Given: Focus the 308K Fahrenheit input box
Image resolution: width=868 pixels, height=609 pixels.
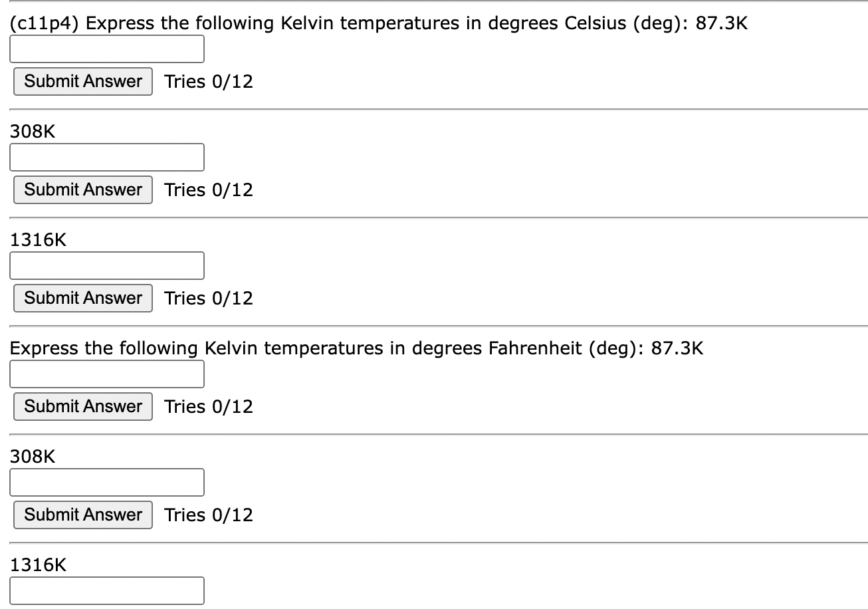Looking at the screenshot, I should (x=106, y=482).
